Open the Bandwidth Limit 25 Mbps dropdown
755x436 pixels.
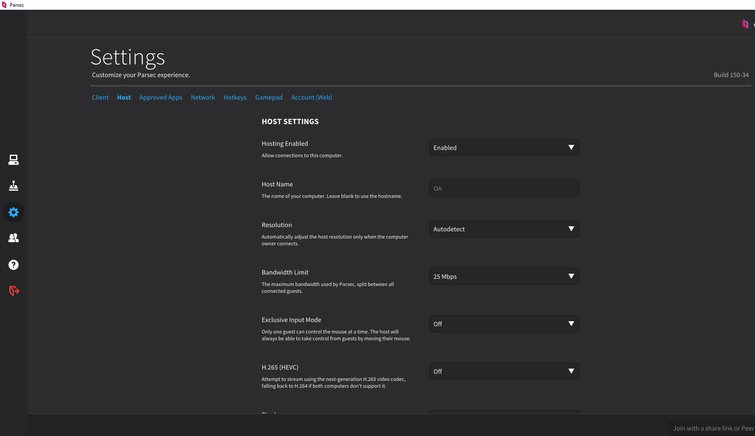(x=504, y=277)
